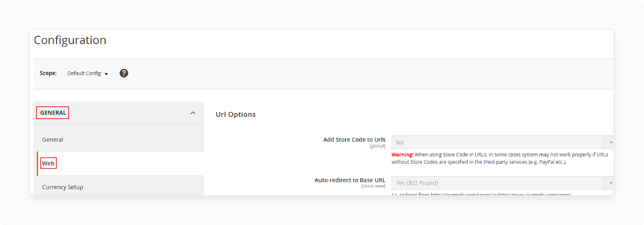Click the Add Store Code to Urls label

pos(354,139)
